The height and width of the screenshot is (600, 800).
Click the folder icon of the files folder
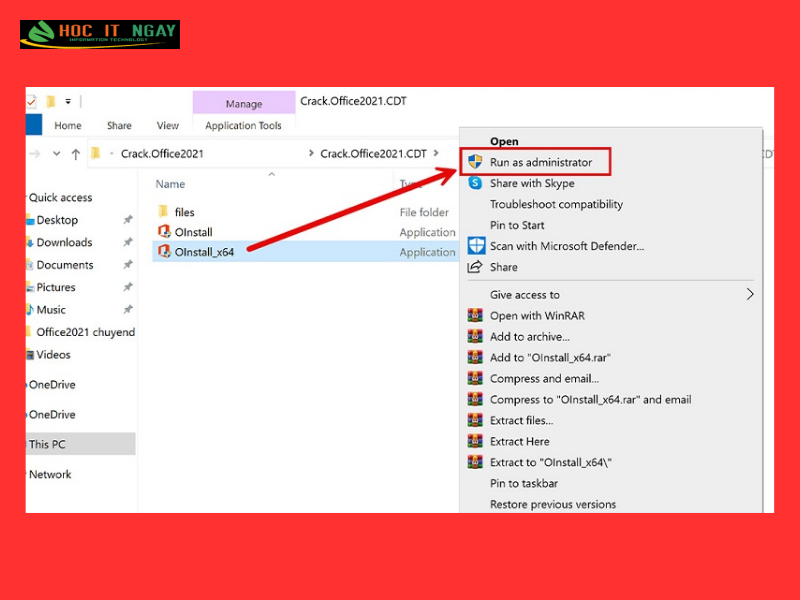(x=163, y=211)
